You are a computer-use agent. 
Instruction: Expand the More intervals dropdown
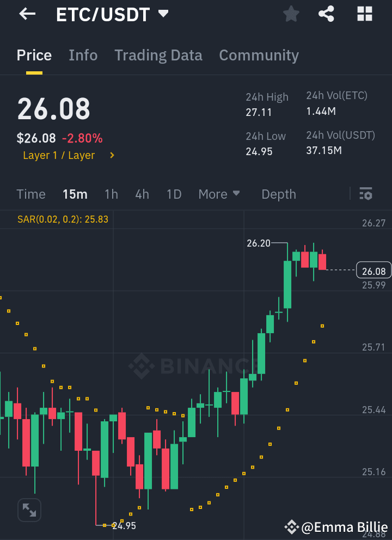(219, 194)
